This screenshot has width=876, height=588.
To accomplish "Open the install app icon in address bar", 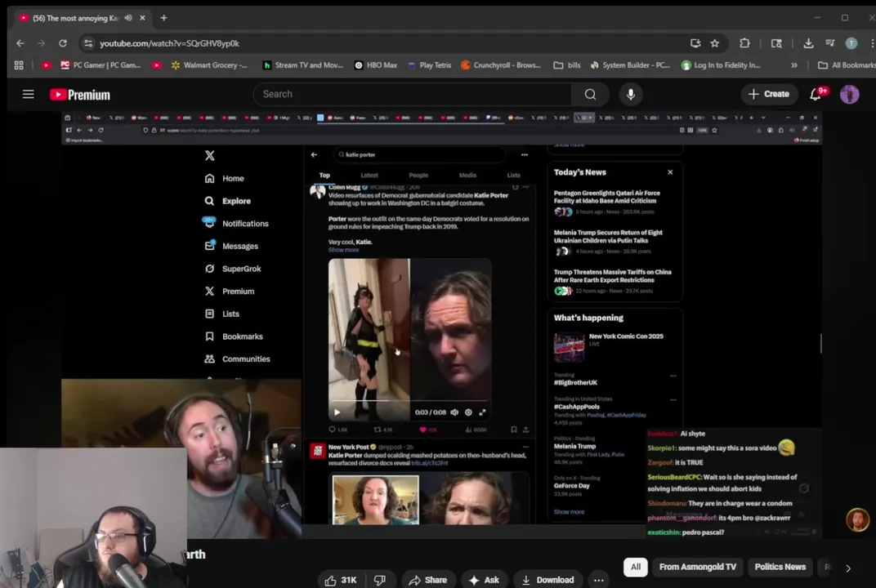I will (695, 43).
